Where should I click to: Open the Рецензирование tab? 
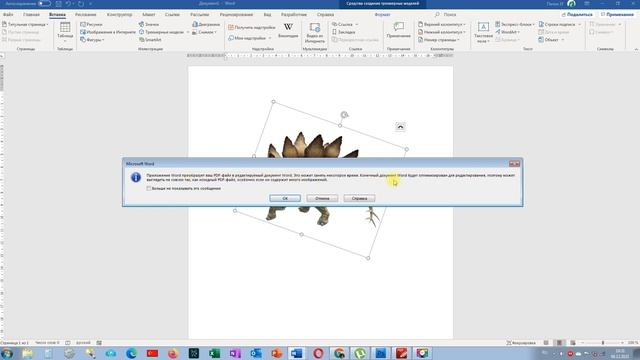pos(236,15)
